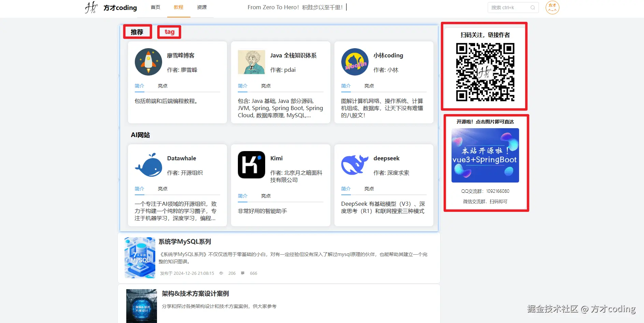Click the Java 全栈知识体系 Einstein avatar

point(252,62)
